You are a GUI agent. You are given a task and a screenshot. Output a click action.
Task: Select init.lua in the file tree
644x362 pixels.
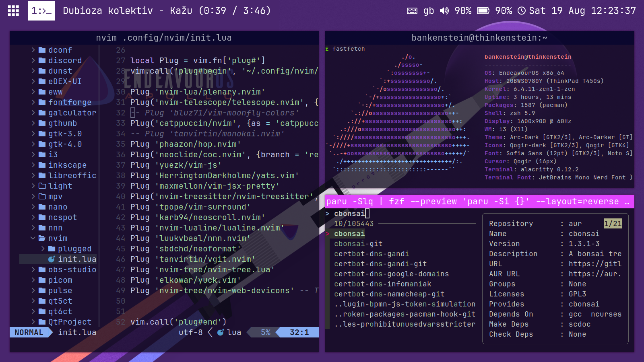(x=58, y=259)
